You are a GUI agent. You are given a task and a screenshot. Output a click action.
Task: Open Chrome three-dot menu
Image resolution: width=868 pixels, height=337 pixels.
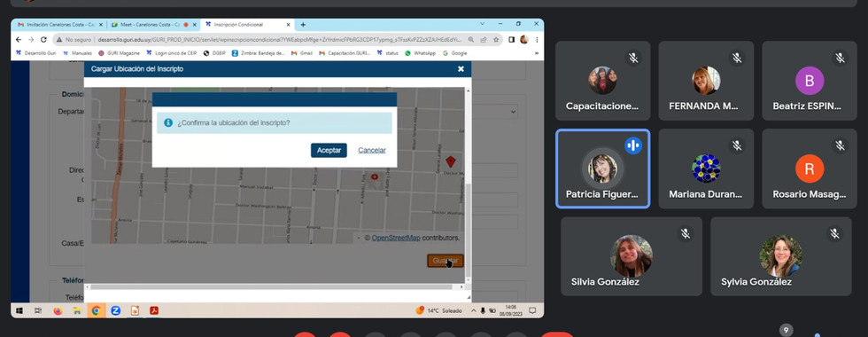click(537, 40)
